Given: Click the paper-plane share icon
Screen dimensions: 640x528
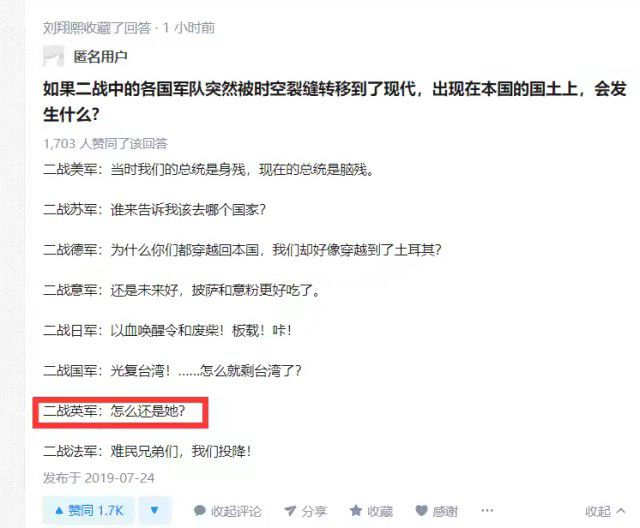Looking at the screenshot, I should pyautogui.click(x=290, y=511).
